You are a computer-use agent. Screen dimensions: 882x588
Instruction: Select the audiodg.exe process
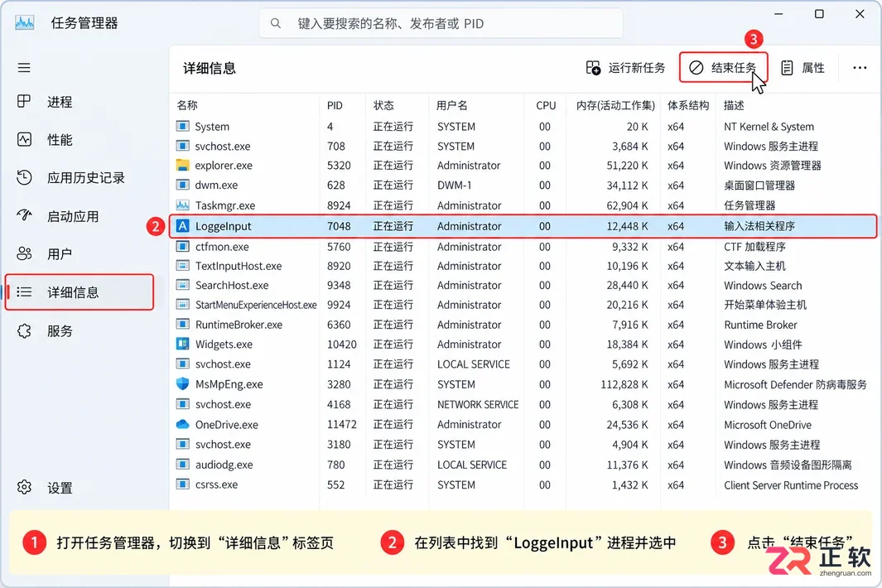pos(523,465)
